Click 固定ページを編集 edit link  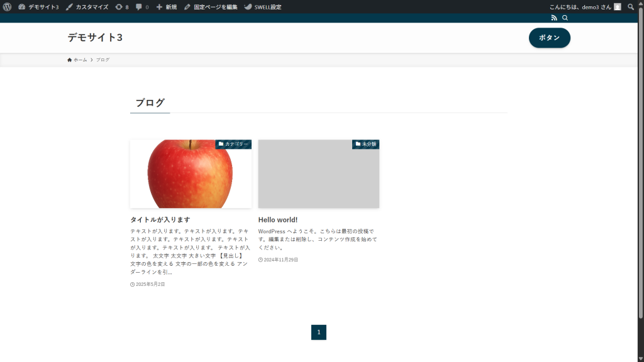211,7
